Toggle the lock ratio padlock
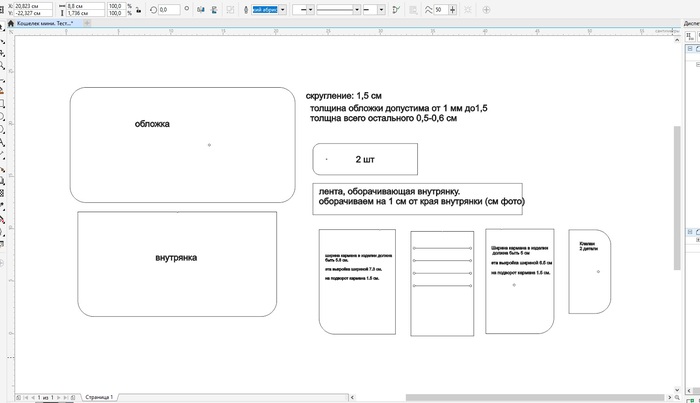Viewport: 700px width, 403px height. 139,9
